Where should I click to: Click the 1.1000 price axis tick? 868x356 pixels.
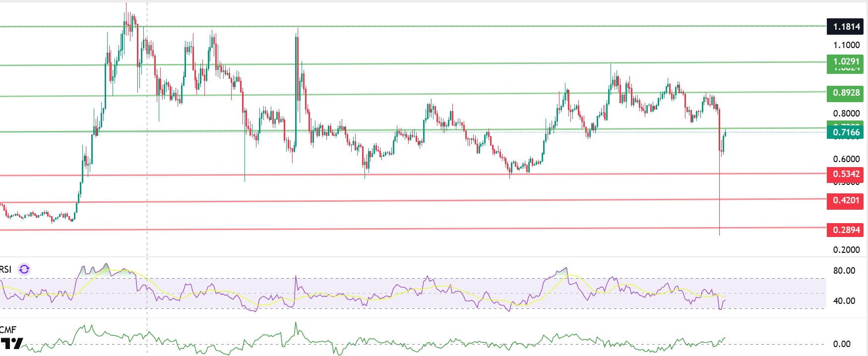(846, 45)
